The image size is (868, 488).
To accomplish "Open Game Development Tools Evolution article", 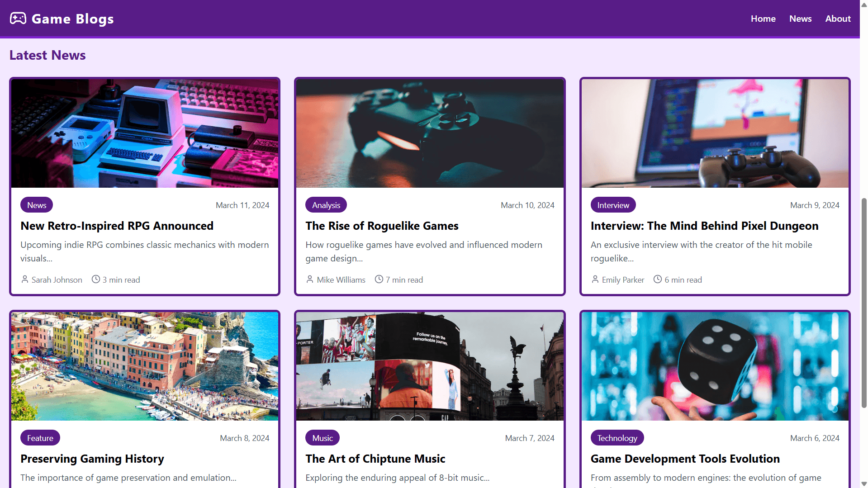I will coord(685,459).
